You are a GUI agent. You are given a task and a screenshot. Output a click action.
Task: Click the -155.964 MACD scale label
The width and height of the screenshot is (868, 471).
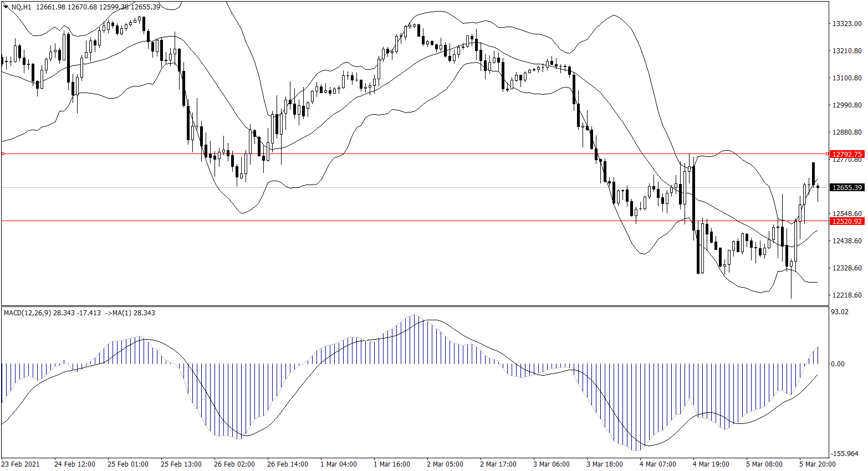[845, 454]
